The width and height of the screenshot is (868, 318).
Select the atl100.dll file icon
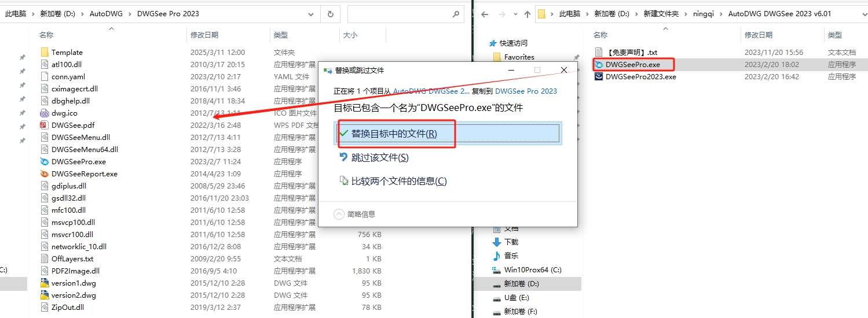45,64
